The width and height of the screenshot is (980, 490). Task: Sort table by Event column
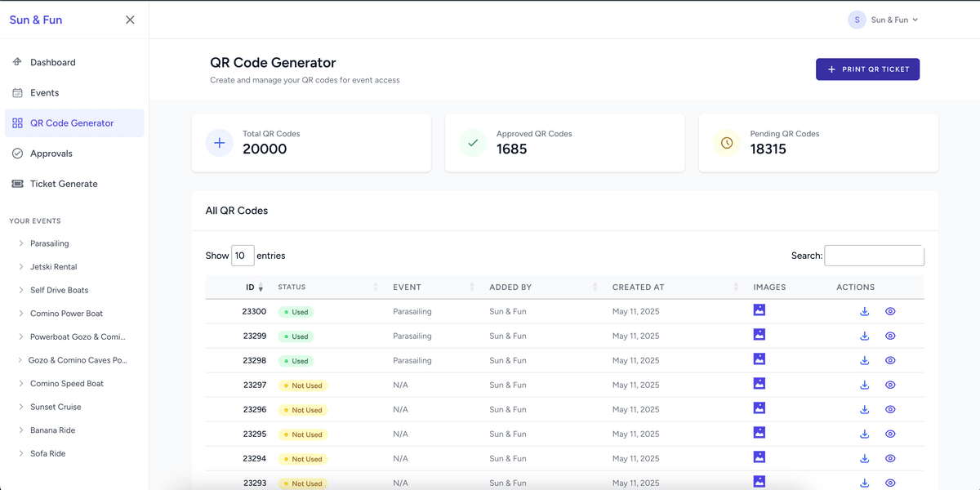click(x=434, y=287)
